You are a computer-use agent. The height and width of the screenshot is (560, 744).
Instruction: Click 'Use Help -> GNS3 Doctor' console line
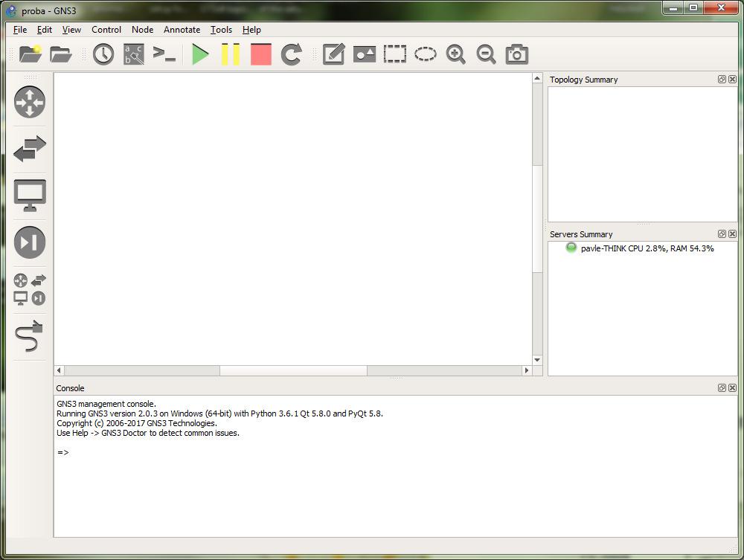click(148, 433)
